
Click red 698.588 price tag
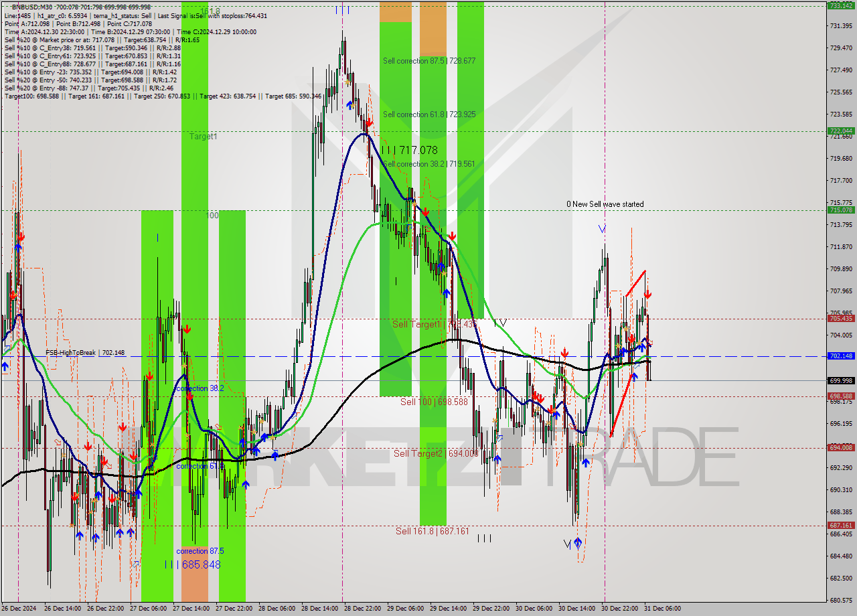pos(841,396)
